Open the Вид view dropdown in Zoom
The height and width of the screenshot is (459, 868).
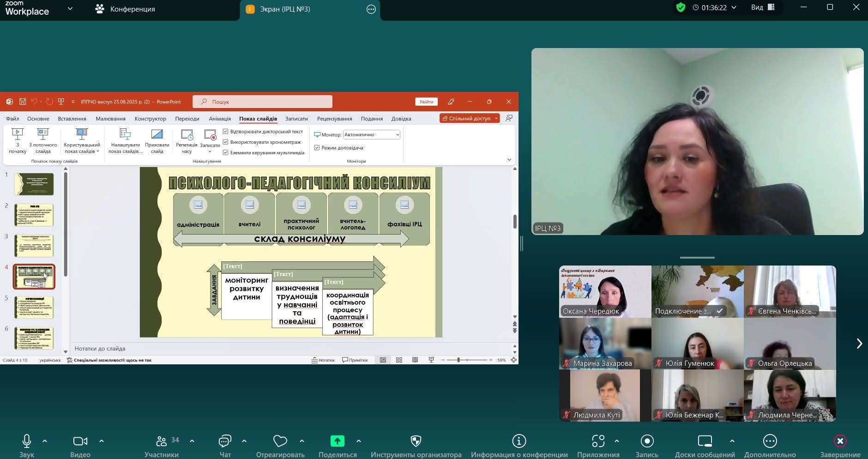(762, 7)
